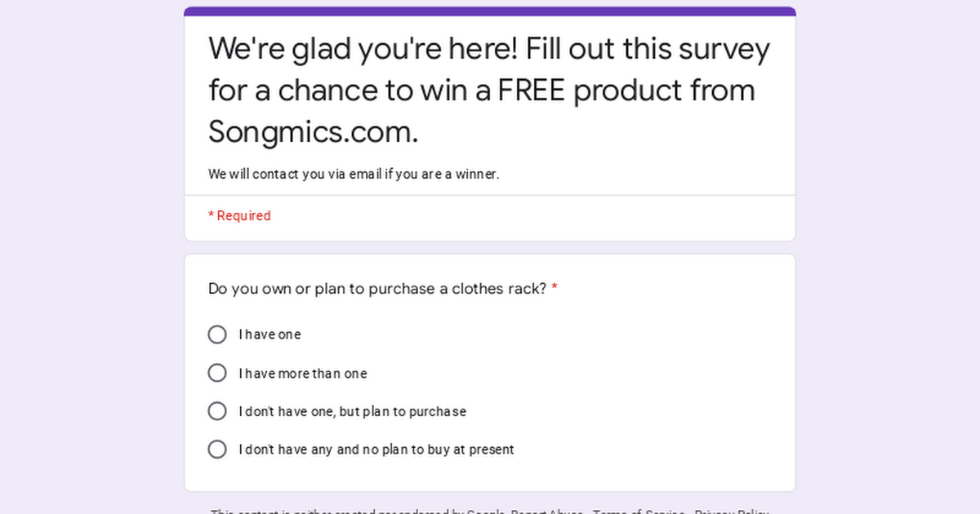Click the 'We will contact you via email' description
Screen dimensions: 980x514
pos(354,174)
